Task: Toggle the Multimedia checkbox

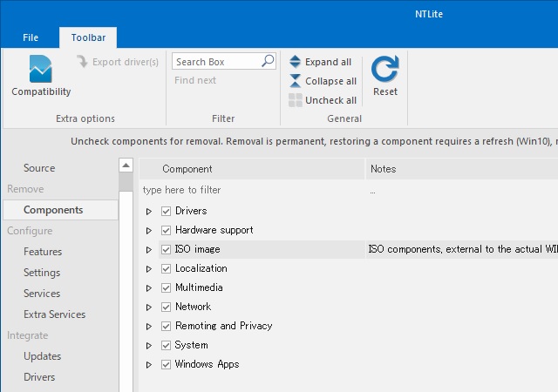Action: (166, 287)
